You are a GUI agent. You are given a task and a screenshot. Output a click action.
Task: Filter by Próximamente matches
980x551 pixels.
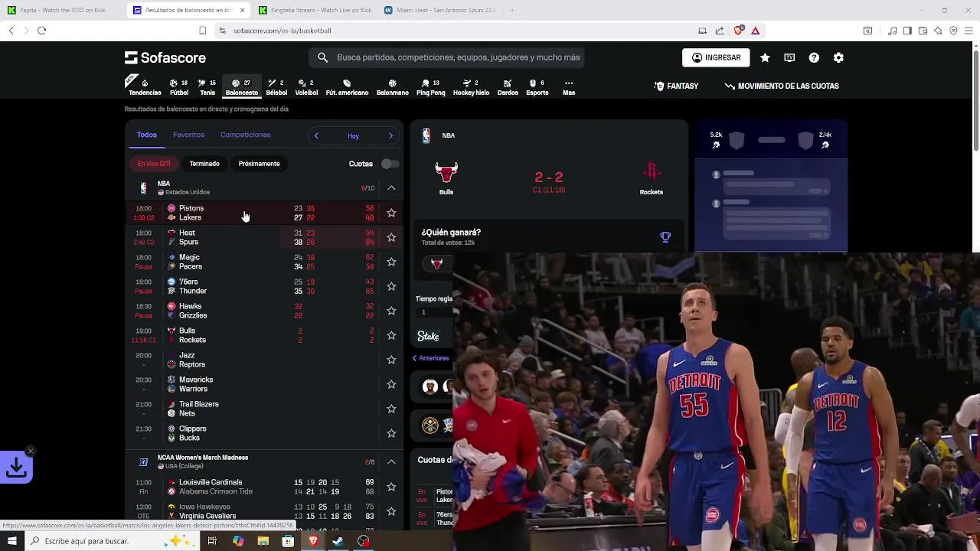click(x=259, y=164)
